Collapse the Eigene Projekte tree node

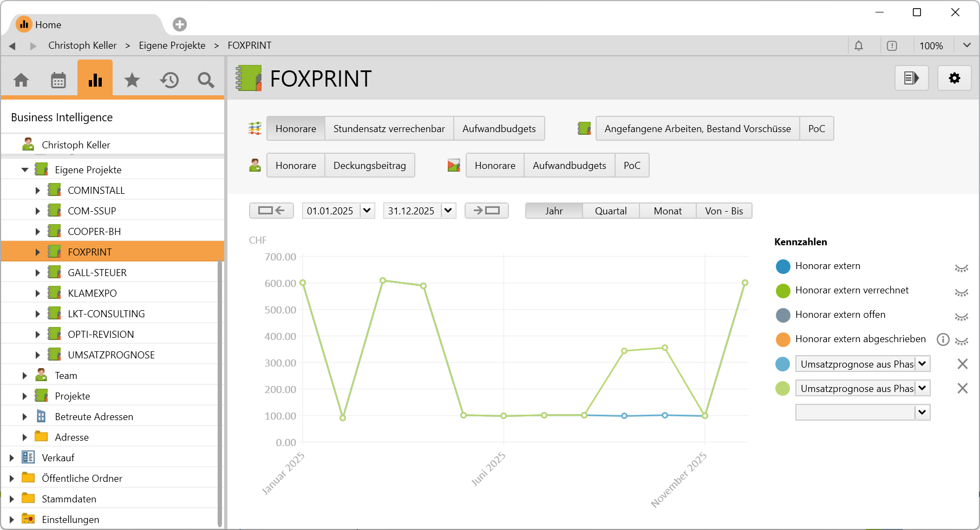pos(25,169)
